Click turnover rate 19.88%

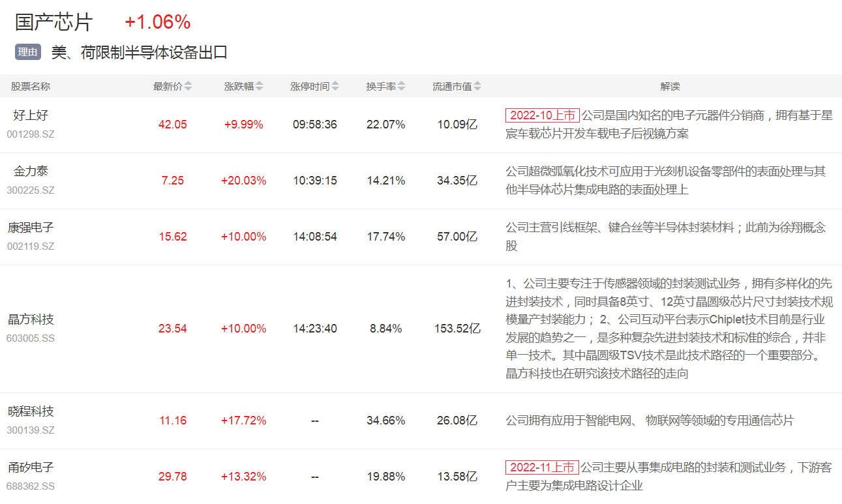pos(386,477)
